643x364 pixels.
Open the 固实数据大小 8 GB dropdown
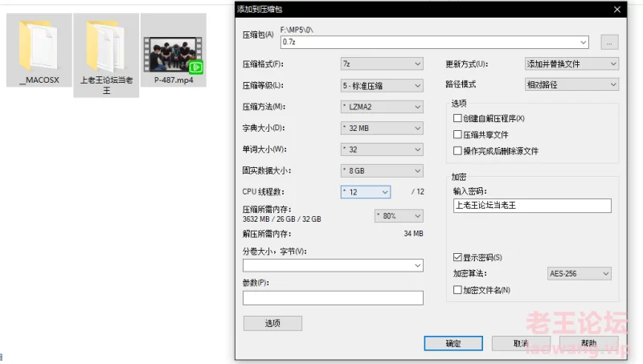[382, 171]
